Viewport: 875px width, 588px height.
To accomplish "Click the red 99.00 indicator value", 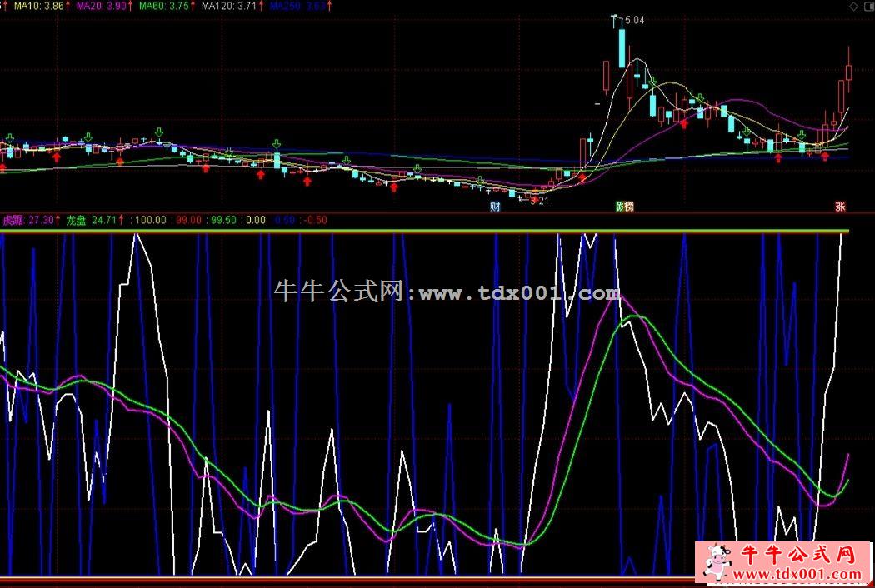I will pyautogui.click(x=188, y=220).
